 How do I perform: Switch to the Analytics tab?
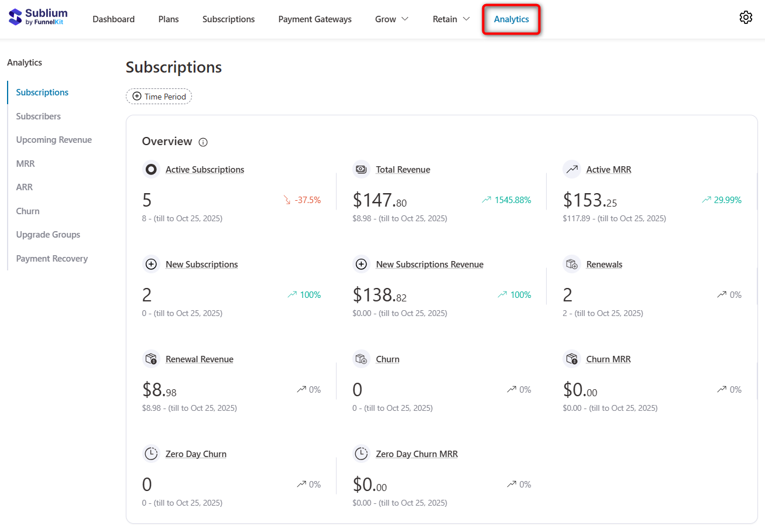tap(511, 19)
